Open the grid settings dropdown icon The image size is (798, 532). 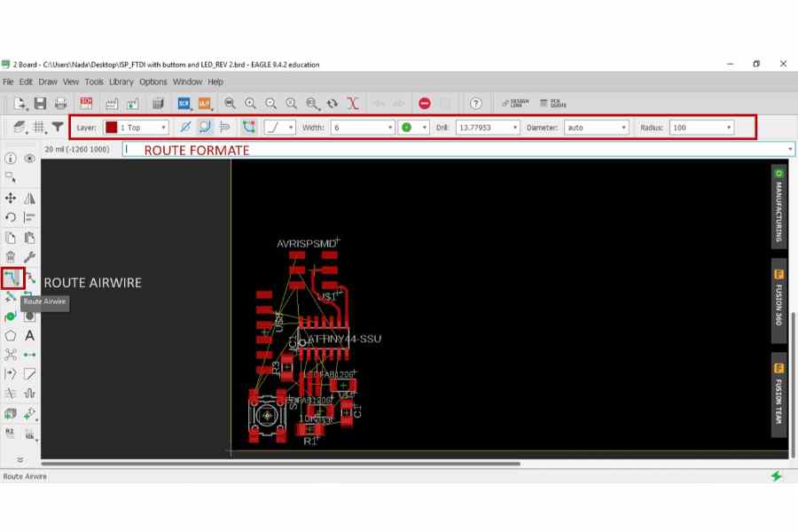[39, 127]
